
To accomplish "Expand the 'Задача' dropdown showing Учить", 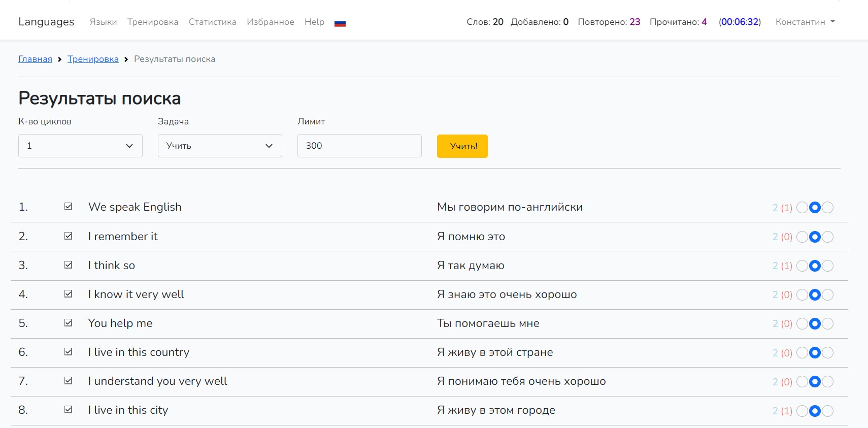I will click(220, 146).
